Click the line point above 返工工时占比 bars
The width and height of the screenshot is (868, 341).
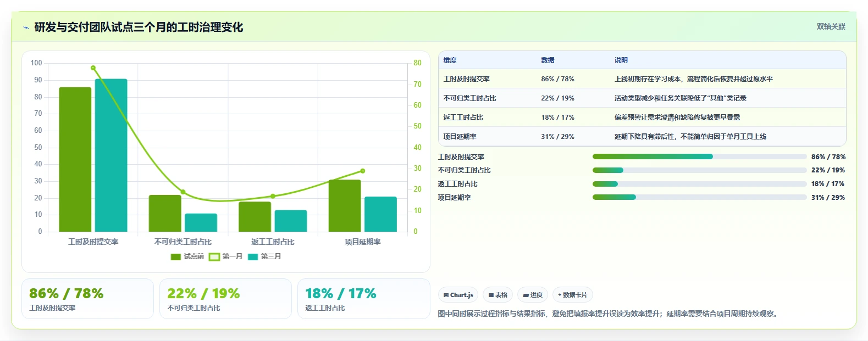273,196
